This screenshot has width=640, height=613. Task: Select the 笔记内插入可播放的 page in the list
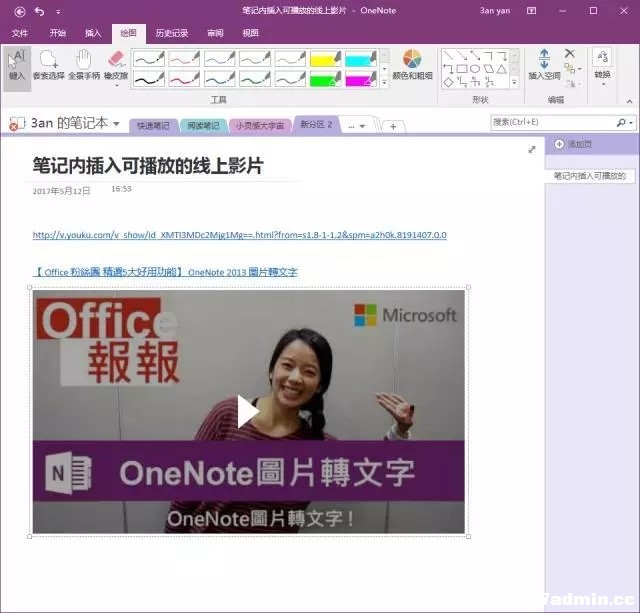click(590, 176)
